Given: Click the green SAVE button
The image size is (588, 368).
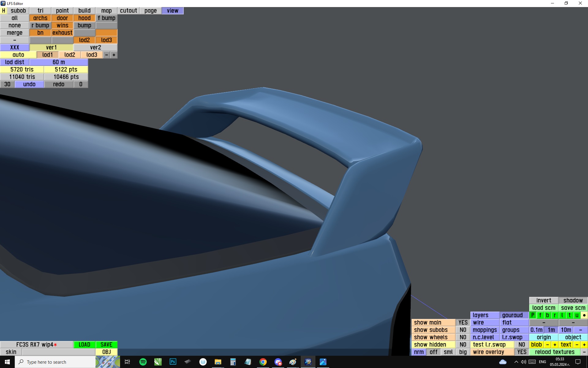Looking at the screenshot, I should pyautogui.click(x=106, y=345).
